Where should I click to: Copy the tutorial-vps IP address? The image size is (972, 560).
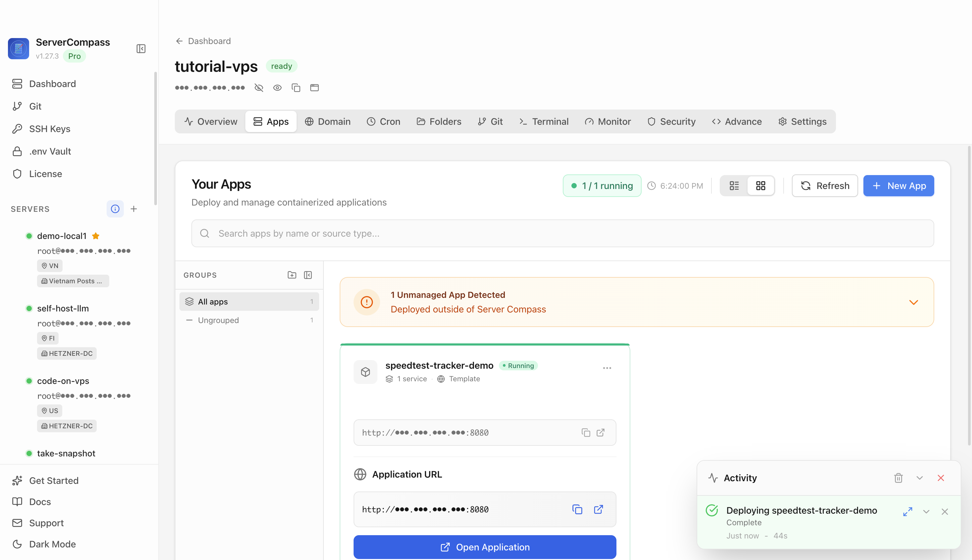tap(296, 88)
